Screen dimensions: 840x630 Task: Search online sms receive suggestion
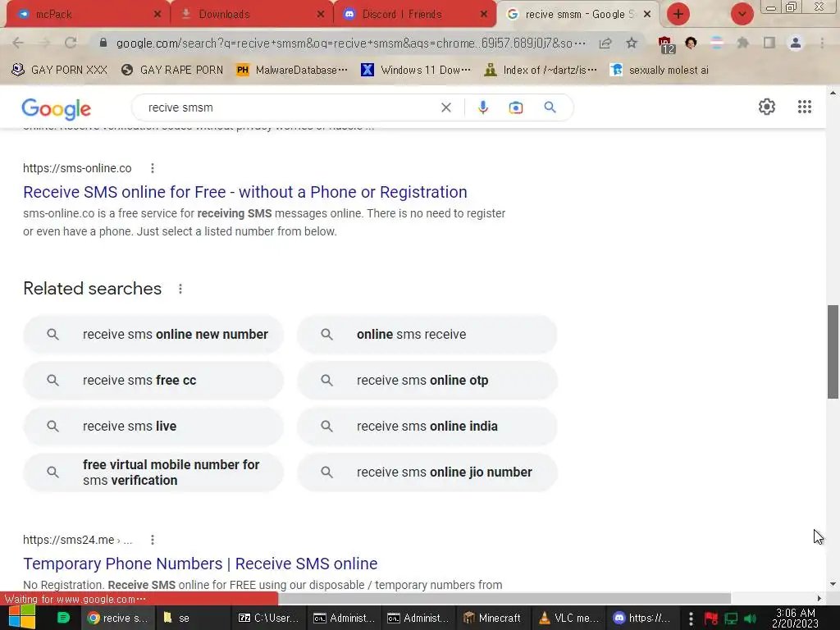click(427, 335)
